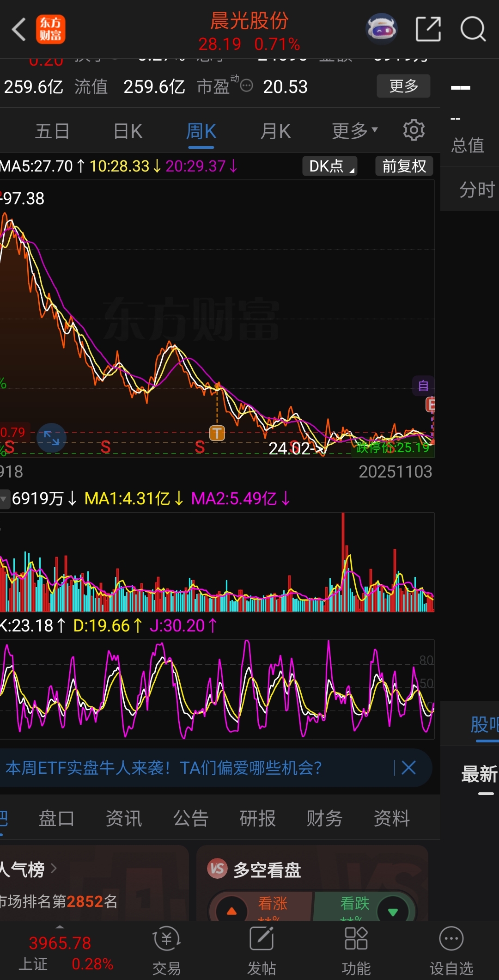This screenshot has width=499, height=980.
Task: Tap the 最新 side tab
Action: click(480, 774)
